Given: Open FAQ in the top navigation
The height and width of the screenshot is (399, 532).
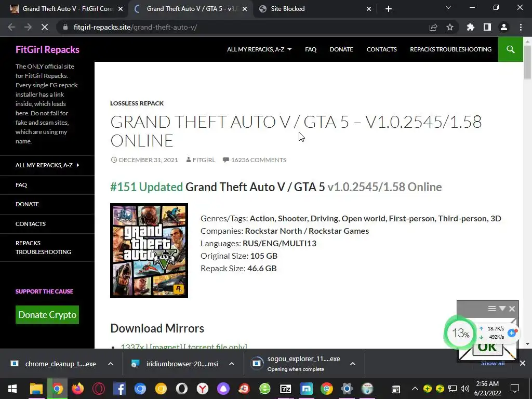Looking at the screenshot, I should pyautogui.click(x=311, y=49).
